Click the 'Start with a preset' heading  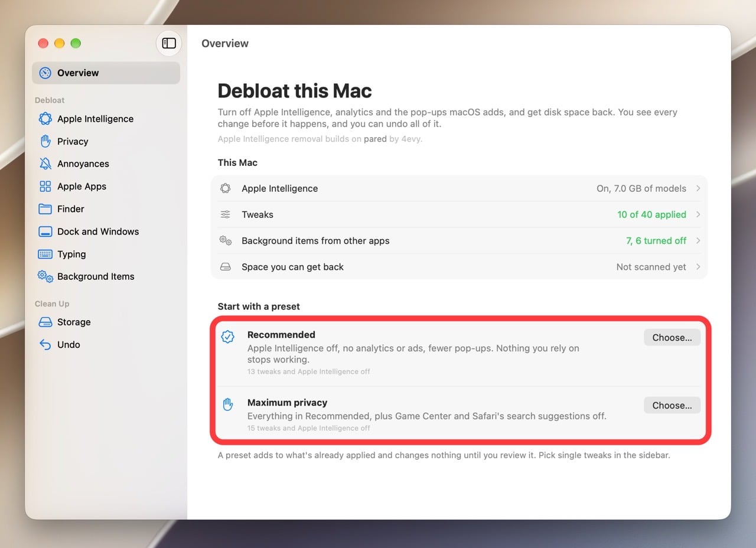pos(259,306)
